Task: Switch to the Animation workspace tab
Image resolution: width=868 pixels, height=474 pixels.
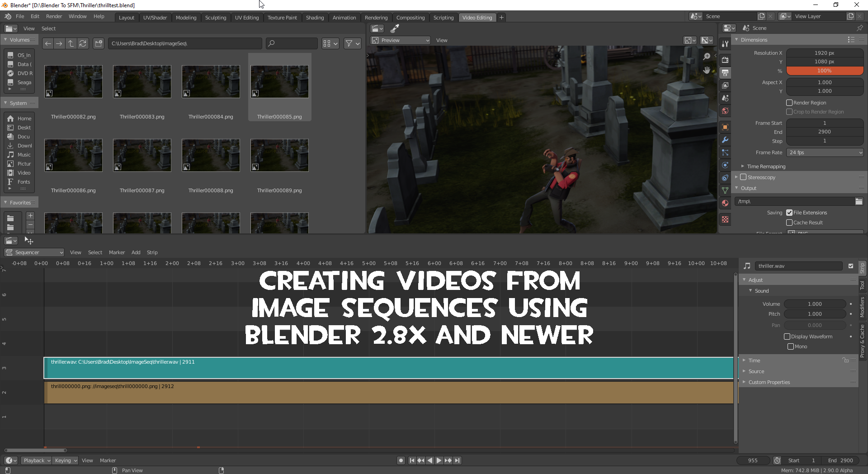Action: pos(344,18)
